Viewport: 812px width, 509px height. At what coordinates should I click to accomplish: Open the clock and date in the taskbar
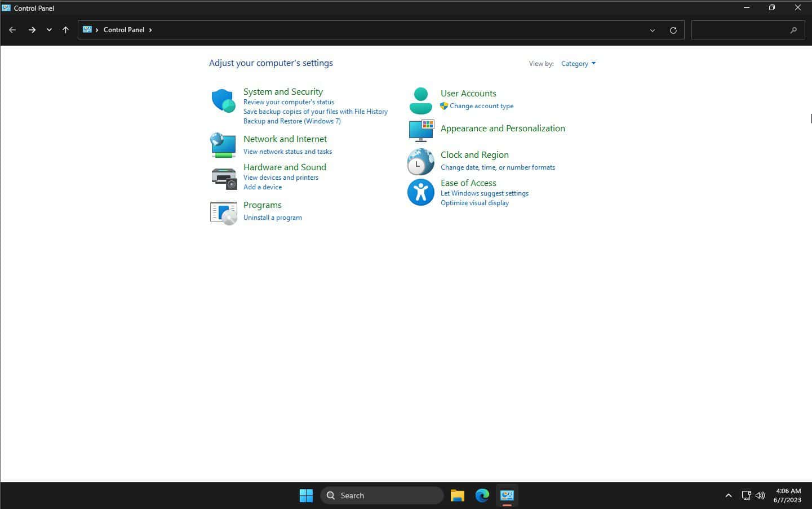pos(787,495)
